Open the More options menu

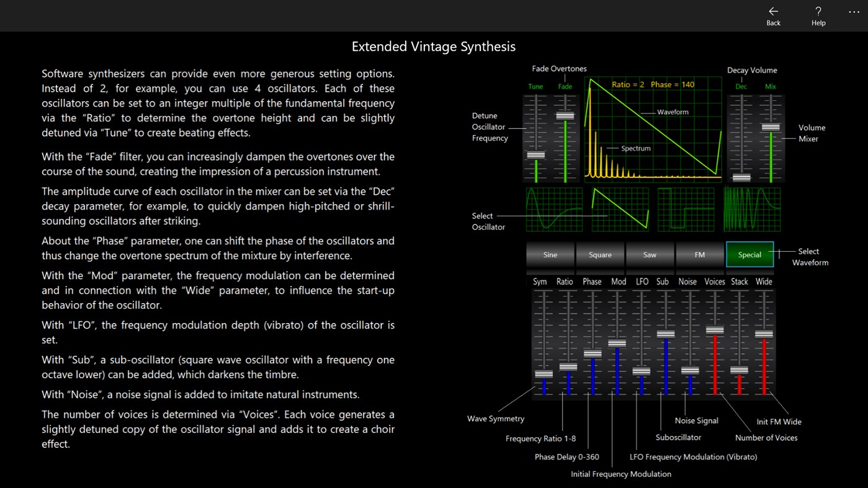pyautogui.click(x=854, y=12)
